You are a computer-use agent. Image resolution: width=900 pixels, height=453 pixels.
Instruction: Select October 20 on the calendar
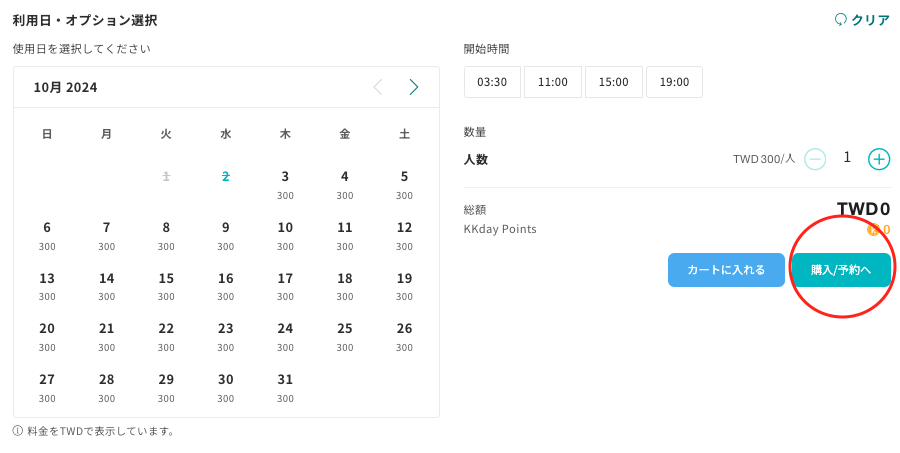click(x=47, y=335)
